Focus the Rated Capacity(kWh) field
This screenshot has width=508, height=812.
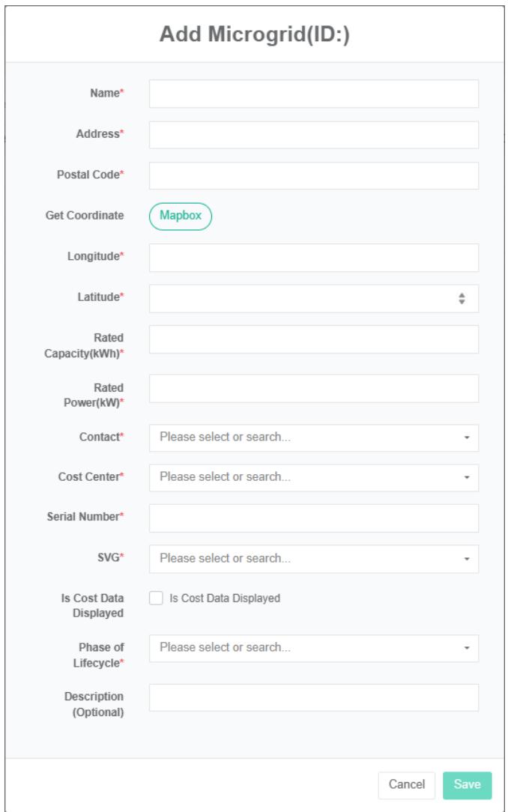313,339
